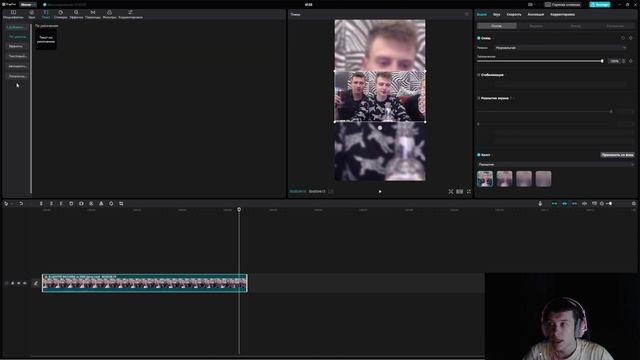Enable the Motion blur checkbox
This screenshot has width=640, height=360.
point(479,98)
